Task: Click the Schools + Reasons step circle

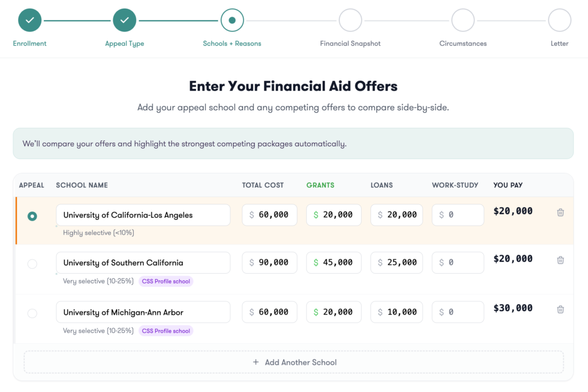Action: click(x=232, y=20)
